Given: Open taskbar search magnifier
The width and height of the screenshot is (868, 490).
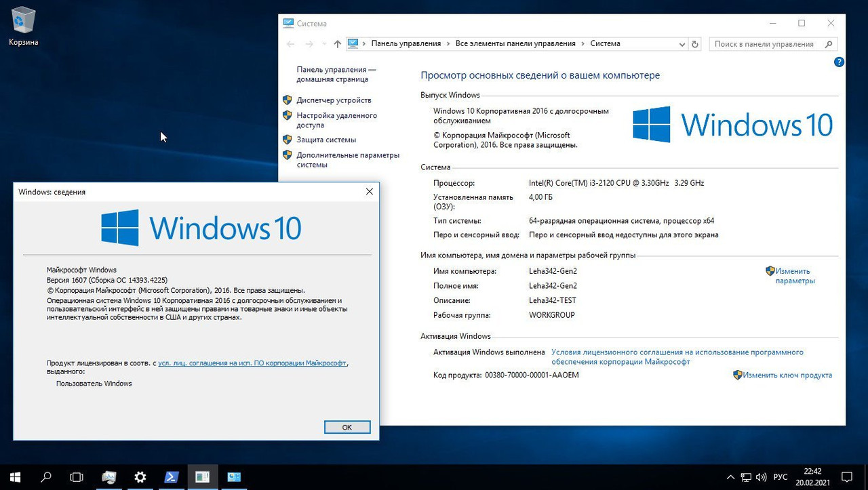Looking at the screenshot, I should point(46,477).
